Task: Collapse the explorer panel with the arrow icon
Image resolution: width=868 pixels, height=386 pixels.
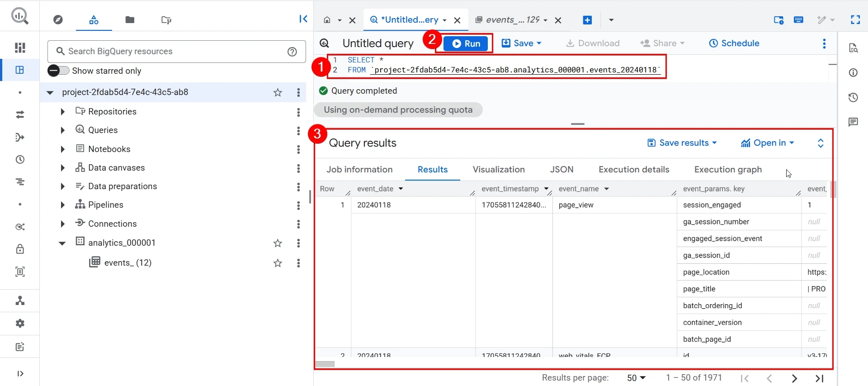Action: coord(303,19)
